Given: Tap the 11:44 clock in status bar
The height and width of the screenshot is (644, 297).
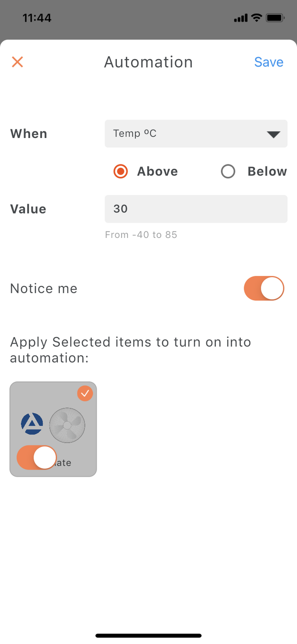Looking at the screenshot, I should (37, 18).
